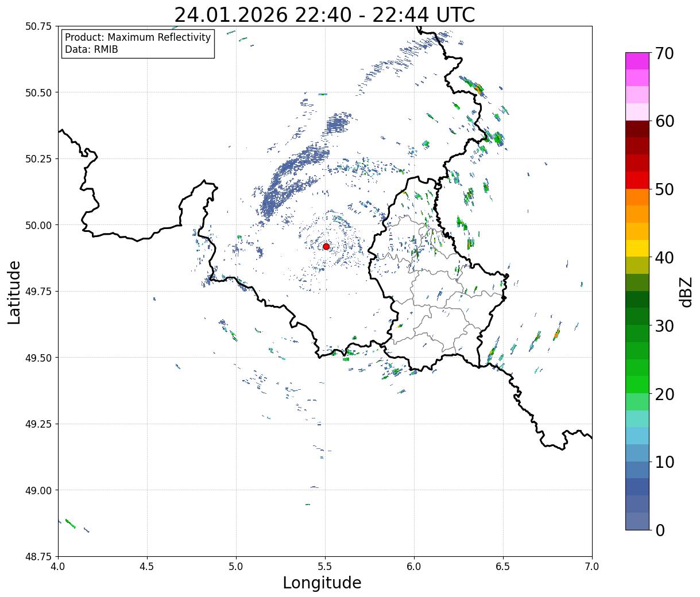
Task: Click the latitude tick label '50.50'
Action: click(38, 92)
